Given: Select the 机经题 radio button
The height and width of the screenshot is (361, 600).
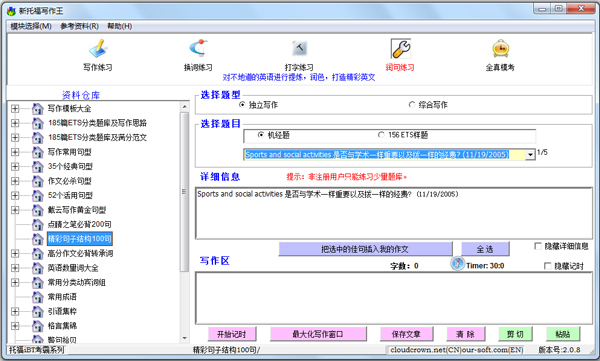Looking at the screenshot, I should [261, 134].
